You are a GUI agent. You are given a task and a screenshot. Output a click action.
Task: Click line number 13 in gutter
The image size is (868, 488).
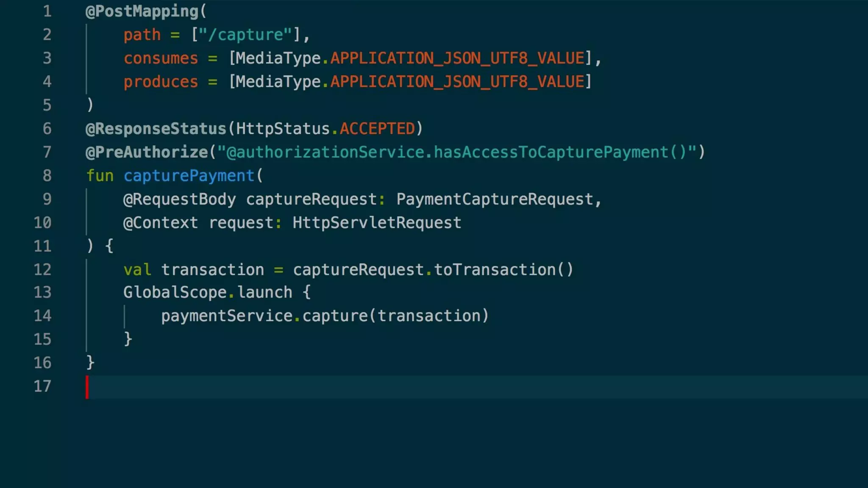coord(42,292)
